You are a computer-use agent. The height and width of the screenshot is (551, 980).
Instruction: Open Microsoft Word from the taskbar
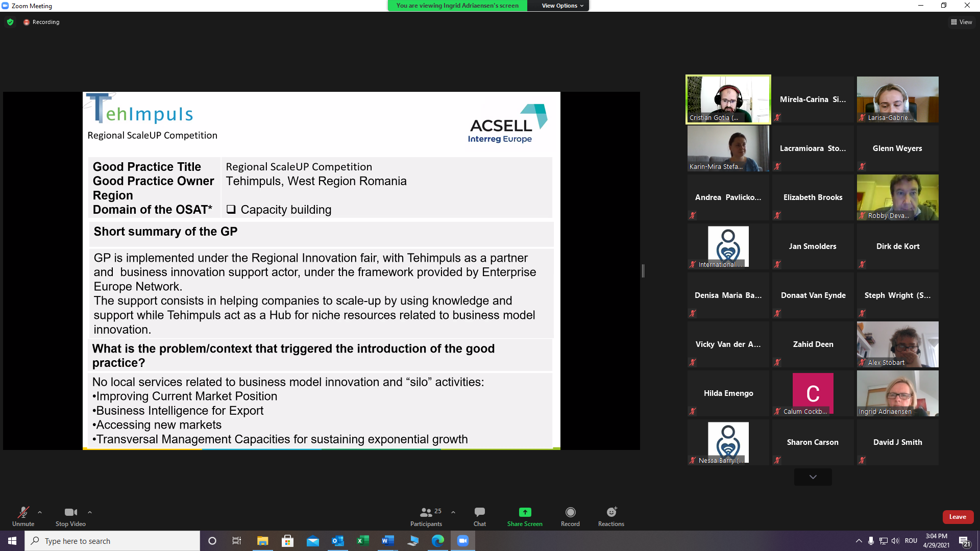387,541
